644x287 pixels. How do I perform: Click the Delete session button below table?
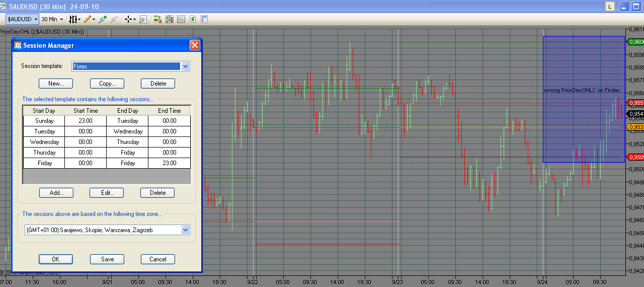click(157, 193)
